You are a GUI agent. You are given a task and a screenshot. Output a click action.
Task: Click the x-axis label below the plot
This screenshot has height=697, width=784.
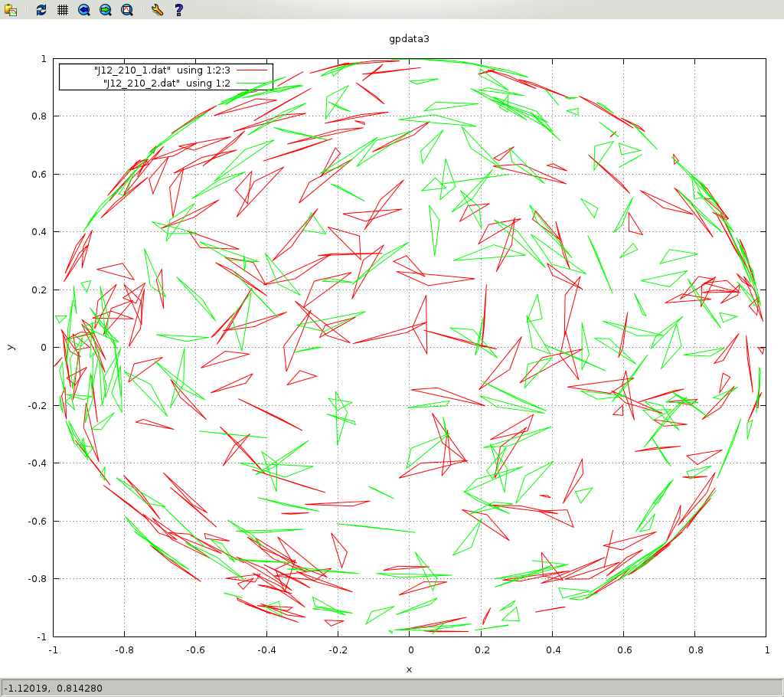(409, 669)
